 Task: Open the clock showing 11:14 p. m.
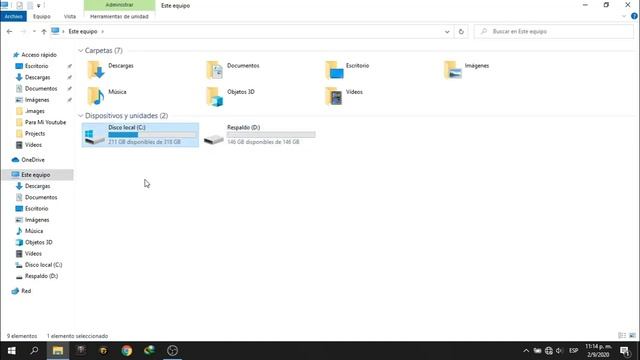coord(598,351)
